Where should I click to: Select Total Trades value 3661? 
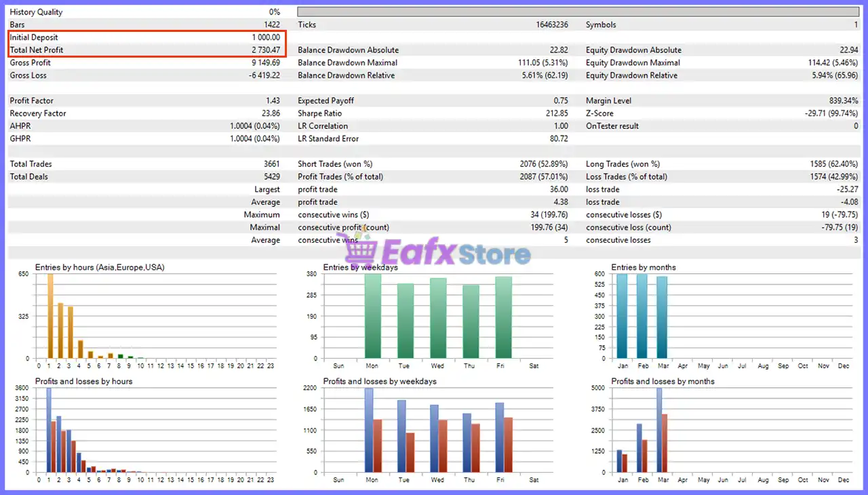pyautogui.click(x=272, y=164)
